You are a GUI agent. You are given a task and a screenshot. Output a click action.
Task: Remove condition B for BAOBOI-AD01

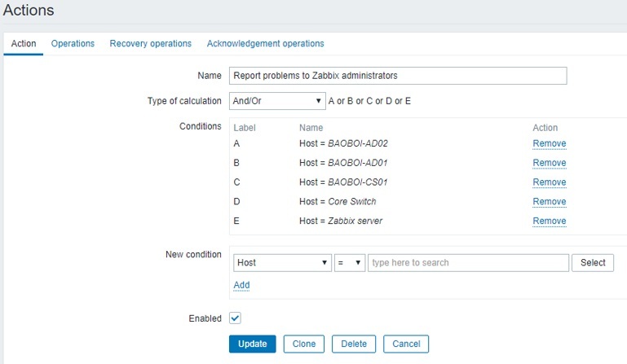(549, 163)
